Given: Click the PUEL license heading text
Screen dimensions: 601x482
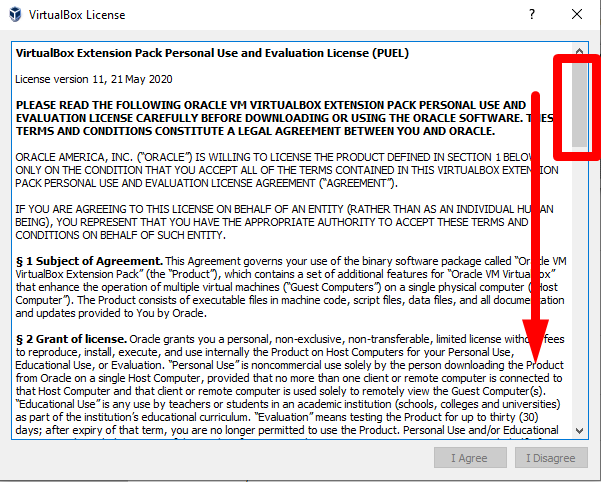Looking at the screenshot, I should point(212,53).
